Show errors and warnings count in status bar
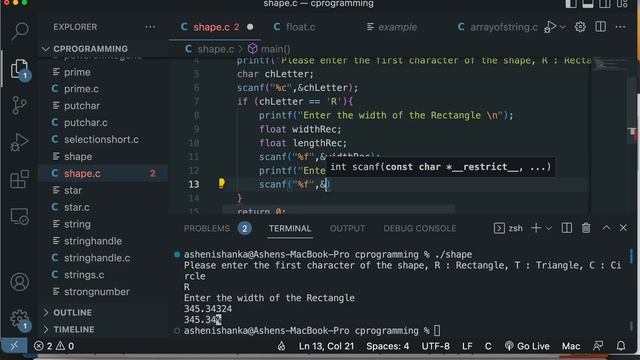Viewport: 640px width, 360px height. point(54,346)
